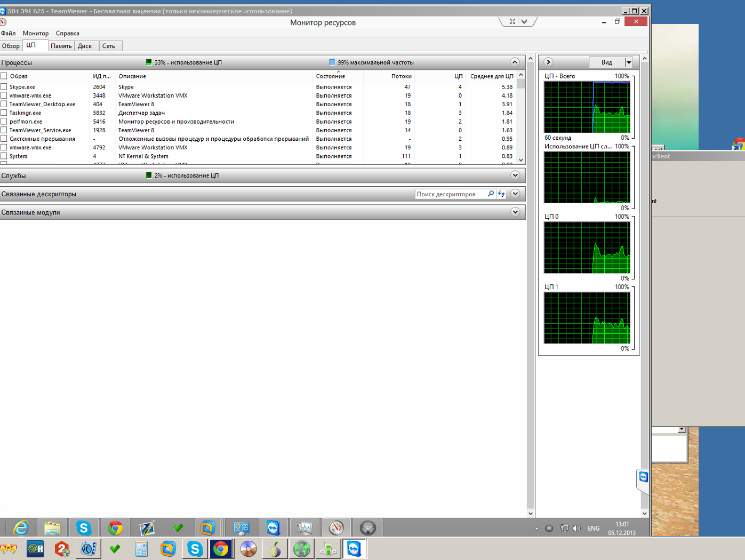Select the TeamViewer_Desktop.exe checkbox
745x560 pixels.
point(4,104)
